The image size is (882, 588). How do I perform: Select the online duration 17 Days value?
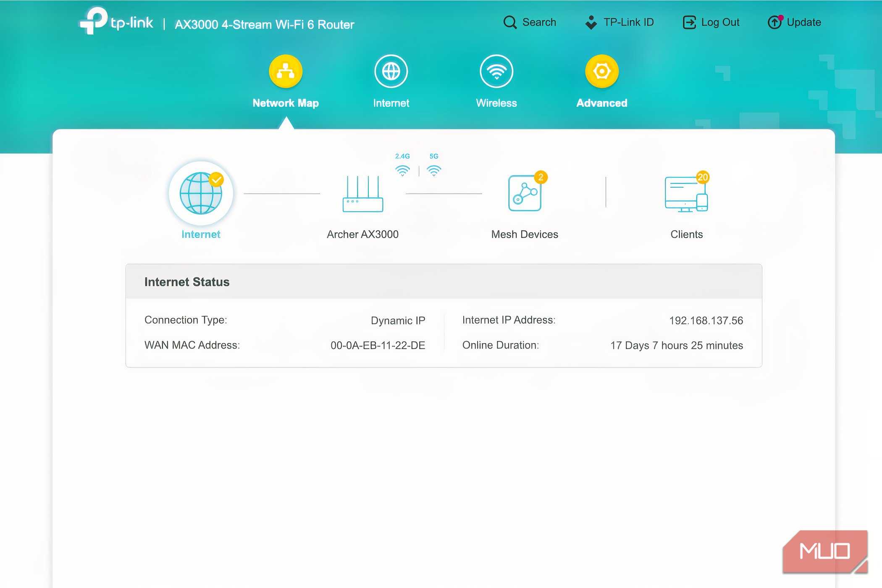pos(677,345)
